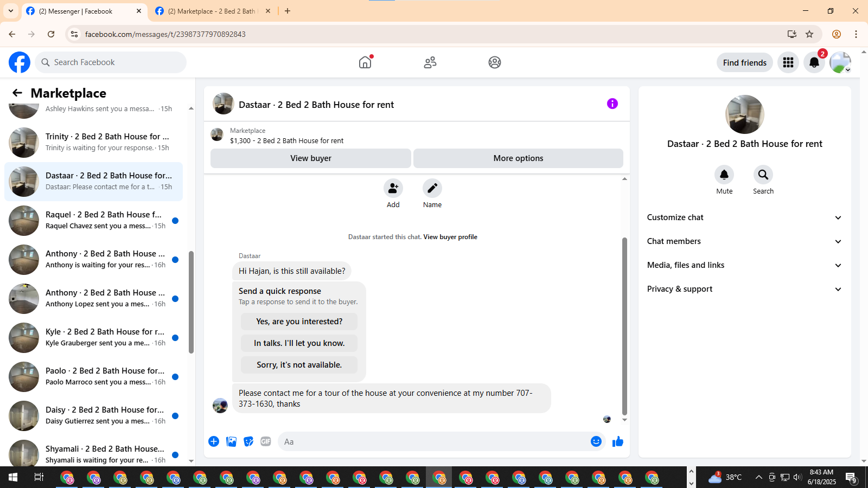Send quick reply 'Sorry, it's not available.'
The image size is (868, 488).
point(299,365)
